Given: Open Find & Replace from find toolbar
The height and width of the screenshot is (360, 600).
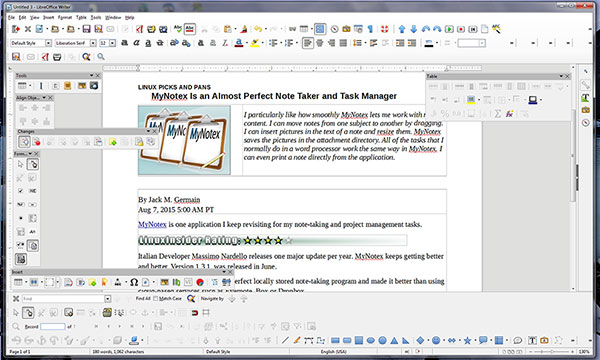Looking at the screenshot, I should pyautogui.click(x=191, y=299).
